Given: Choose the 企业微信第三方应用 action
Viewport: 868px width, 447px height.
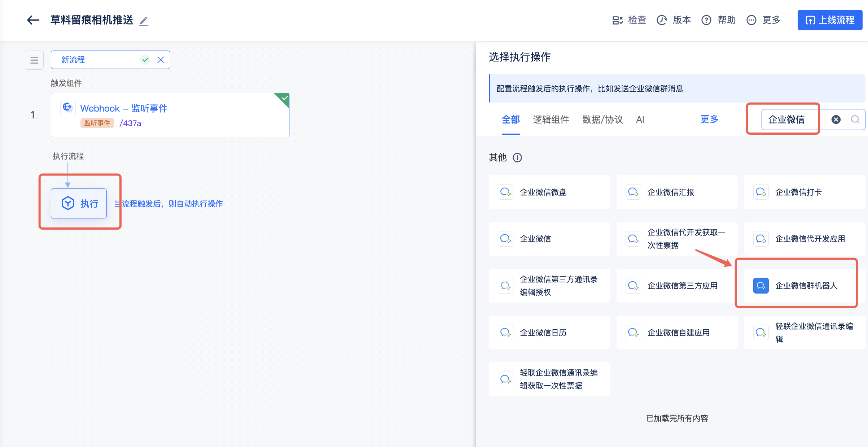Looking at the screenshot, I should (x=677, y=286).
